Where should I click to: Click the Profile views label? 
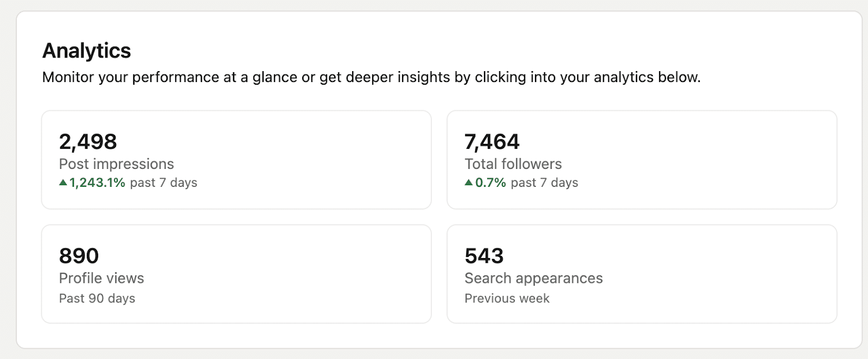101,278
